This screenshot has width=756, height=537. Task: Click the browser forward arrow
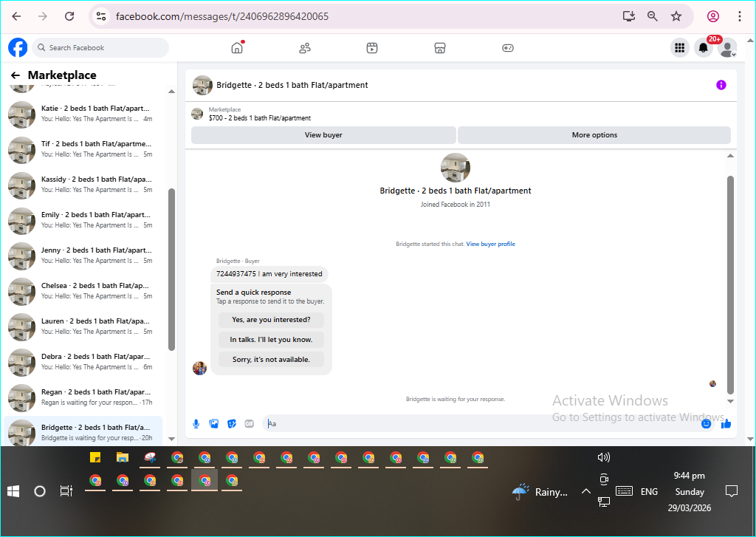[x=43, y=16]
